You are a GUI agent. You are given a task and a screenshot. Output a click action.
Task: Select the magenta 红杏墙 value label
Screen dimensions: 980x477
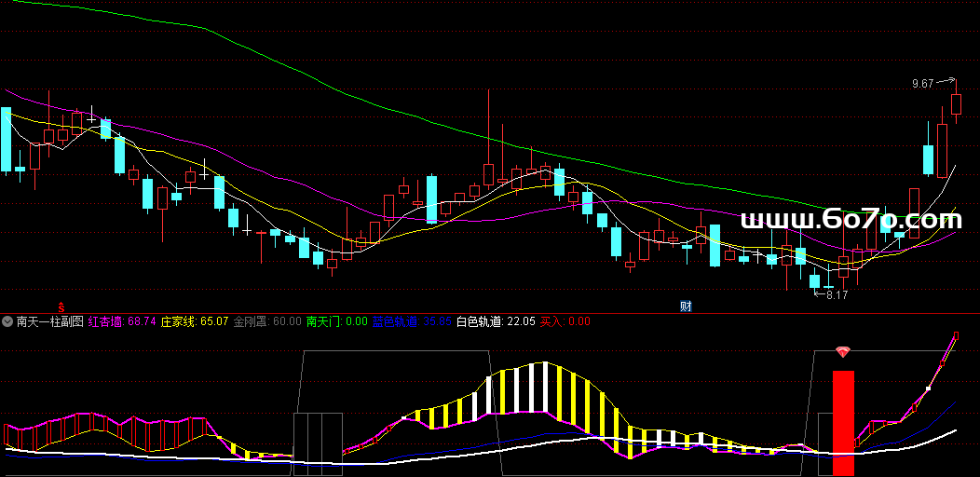click(122, 321)
